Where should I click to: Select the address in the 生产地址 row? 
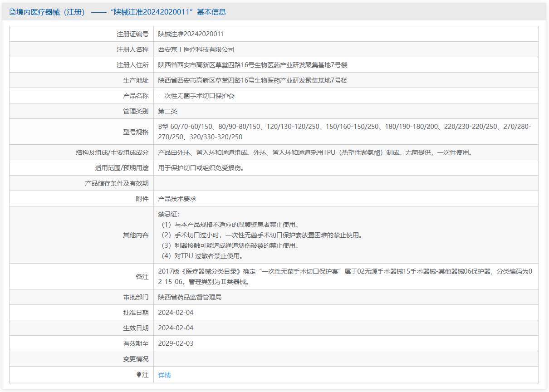(253, 80)
